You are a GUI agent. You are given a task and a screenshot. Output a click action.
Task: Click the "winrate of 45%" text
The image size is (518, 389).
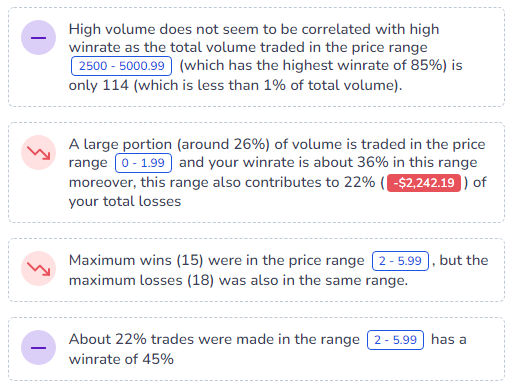tap(121, 359)
